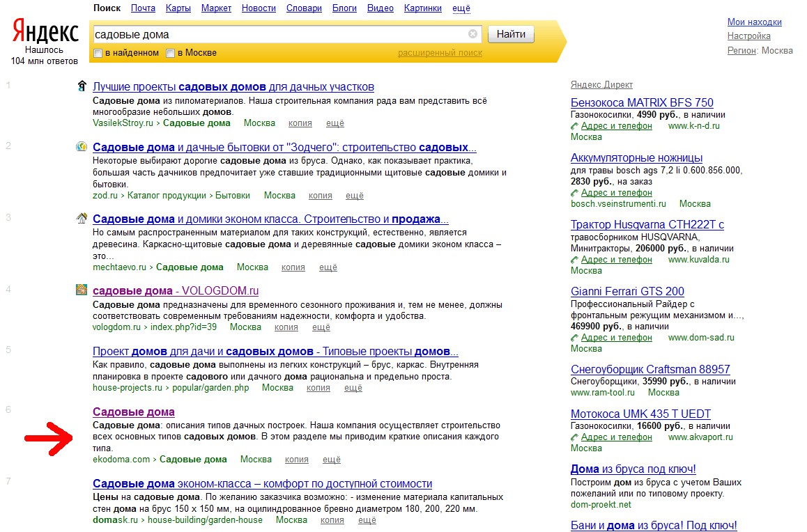This screenshot has height=532, width=807.
Task: Expand 'ещё' for ekodoma.com result
Action: click(332, 460)
